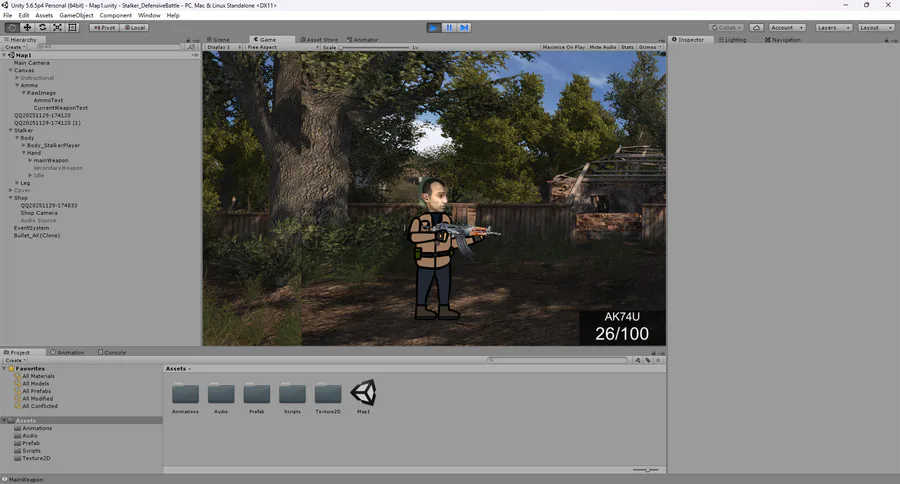
Task: Expand the Leg object in Hierarchy
Action: pos(17,183)
